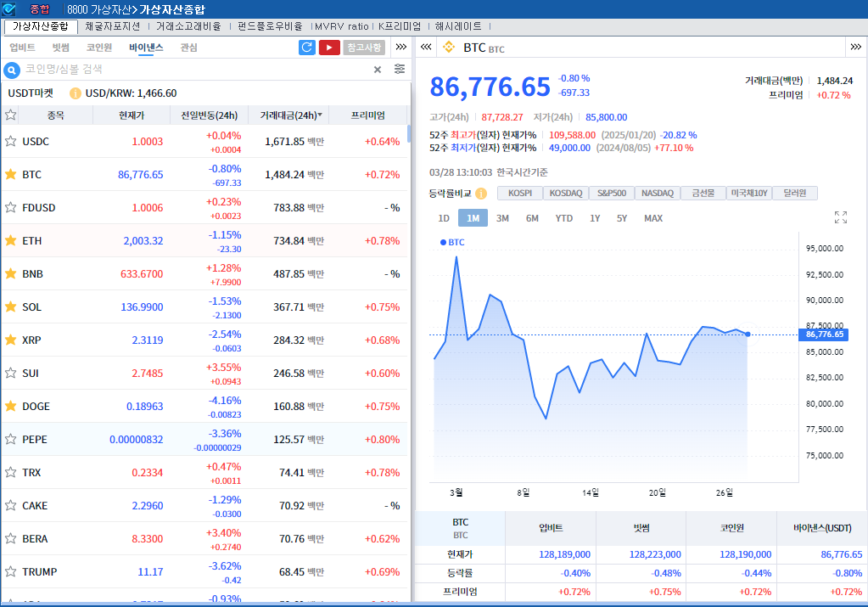Star the CAKE row
The height and width of the screenshot is (607, 868).
10,506
